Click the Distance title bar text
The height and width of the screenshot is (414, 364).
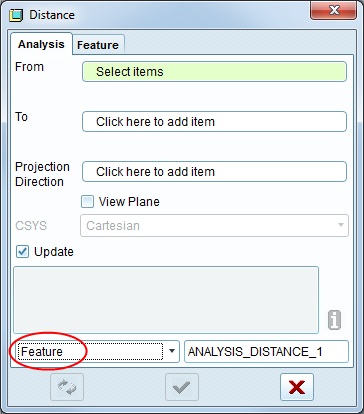pos(52,15)
